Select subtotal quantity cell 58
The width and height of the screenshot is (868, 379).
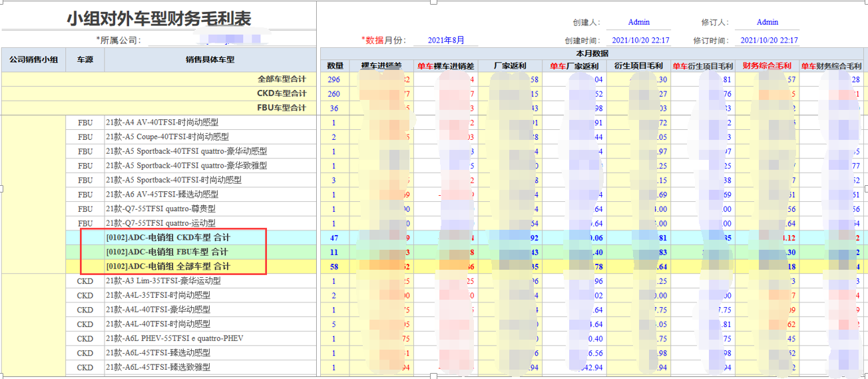335,266
